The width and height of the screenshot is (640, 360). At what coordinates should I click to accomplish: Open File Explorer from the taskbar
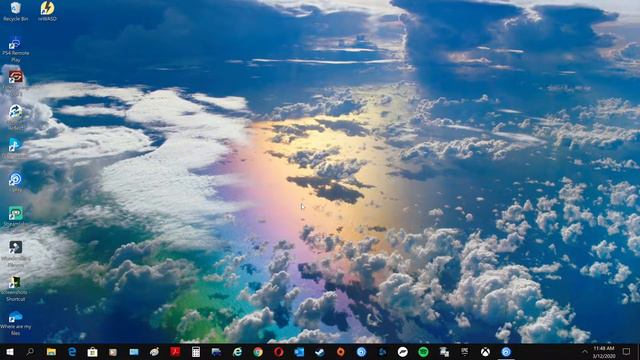(x=51, y=352)
